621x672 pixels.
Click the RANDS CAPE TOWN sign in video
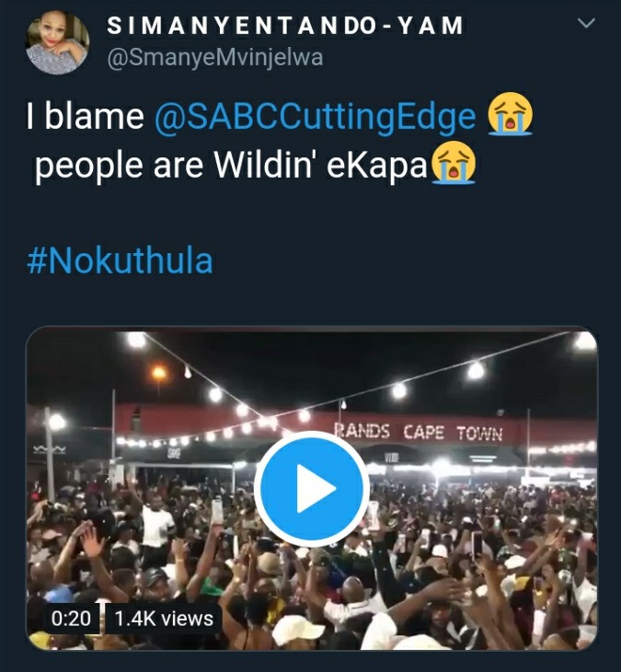(418, 432)
